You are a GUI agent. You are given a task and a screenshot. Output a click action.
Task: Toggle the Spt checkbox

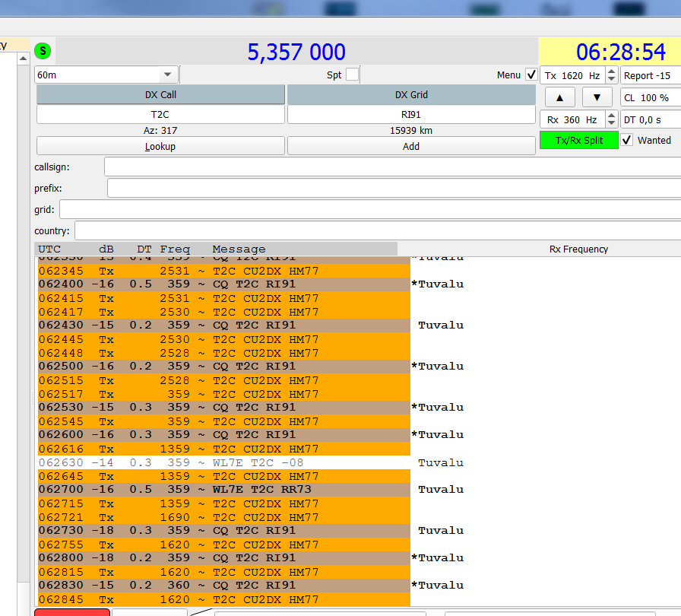[352, 75]
